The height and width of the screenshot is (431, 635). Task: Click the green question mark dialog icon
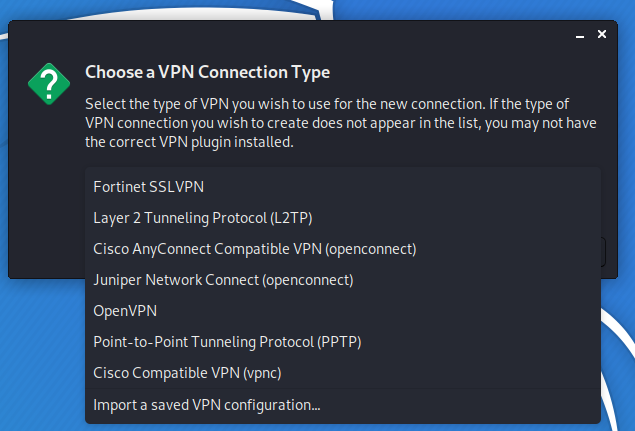pyautogui.click(x=49, y=84)
